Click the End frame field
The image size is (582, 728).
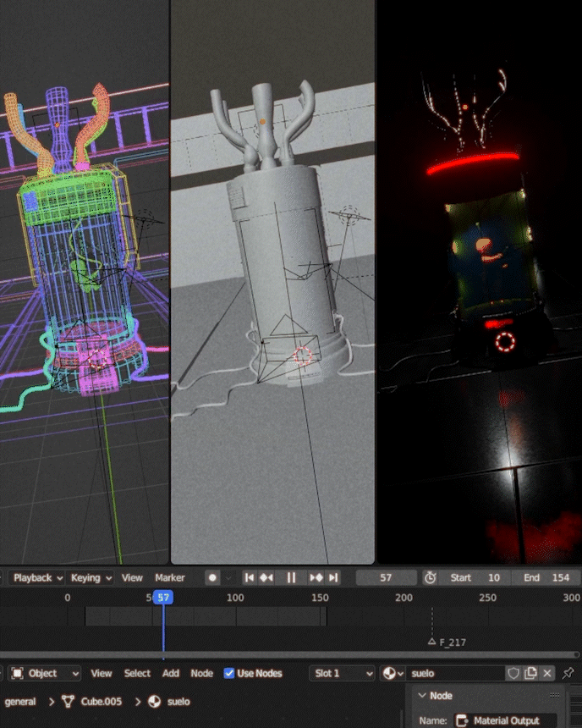click(546, 577)
